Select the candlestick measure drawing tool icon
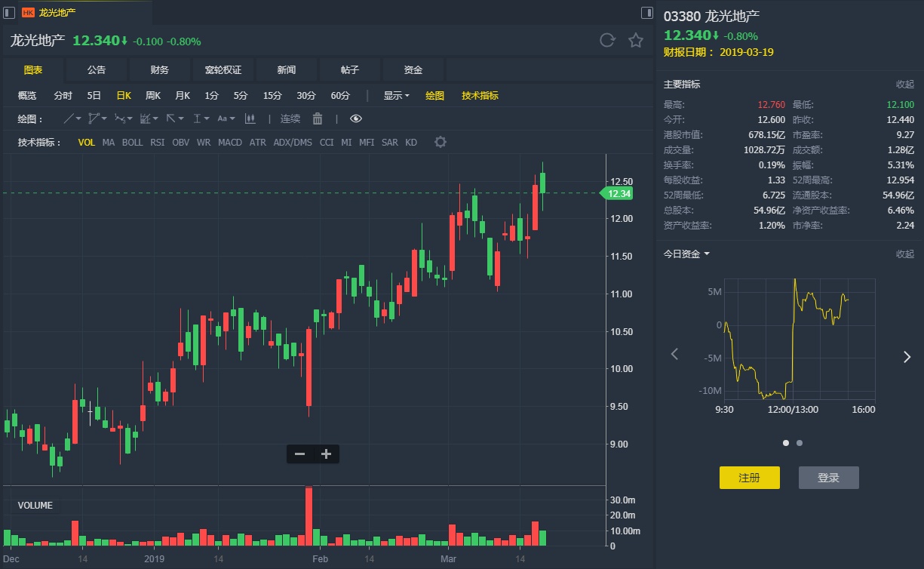Screen dimensions: 924x569 pyautogui.click(x=250, y=118)
